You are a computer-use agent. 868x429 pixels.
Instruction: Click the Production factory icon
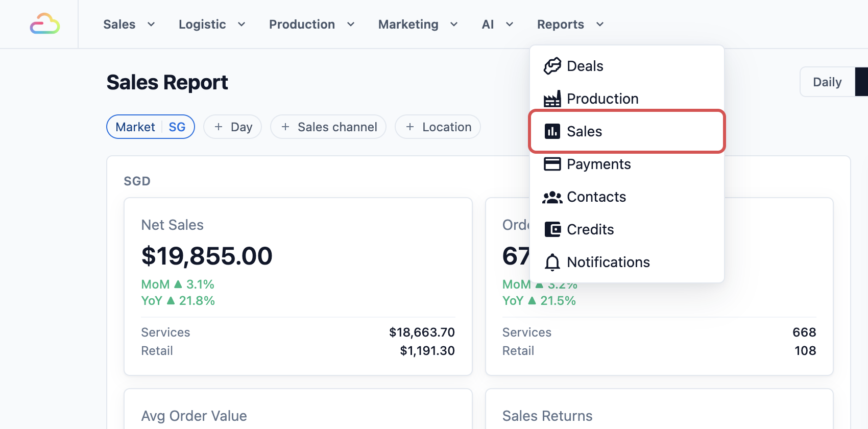(x=552, y=99)
